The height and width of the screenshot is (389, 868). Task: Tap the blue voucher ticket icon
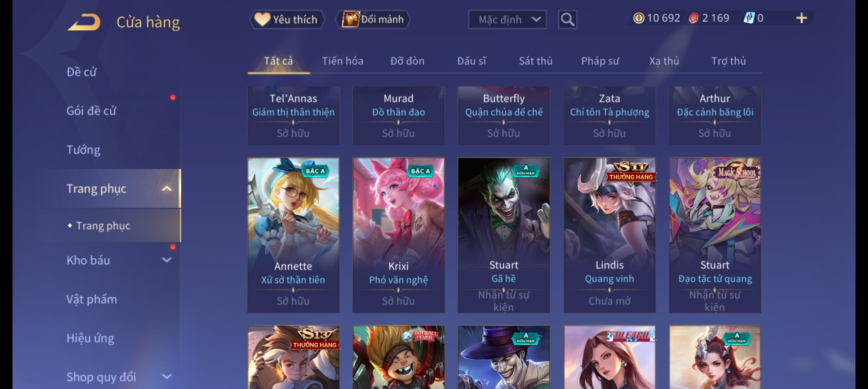click(749, 18)
